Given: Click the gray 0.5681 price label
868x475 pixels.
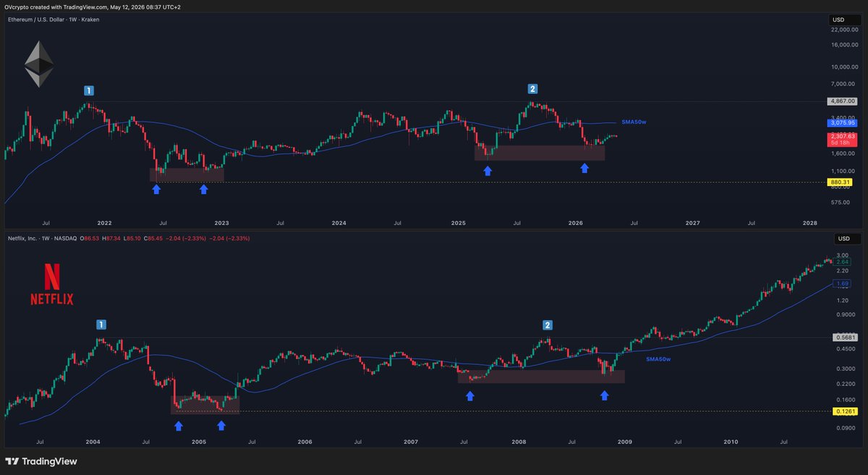Looking at the screenshot, I should (x=843, y=337).
